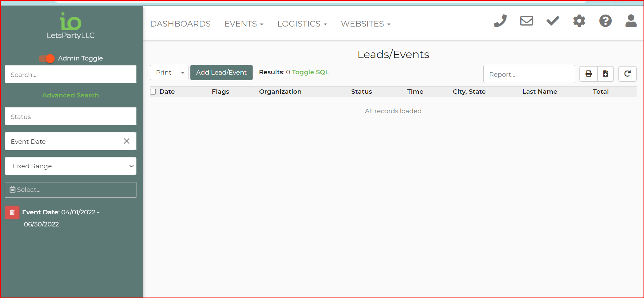Go to DASHBOARDS
644x298 pixels.
[180, 24]
